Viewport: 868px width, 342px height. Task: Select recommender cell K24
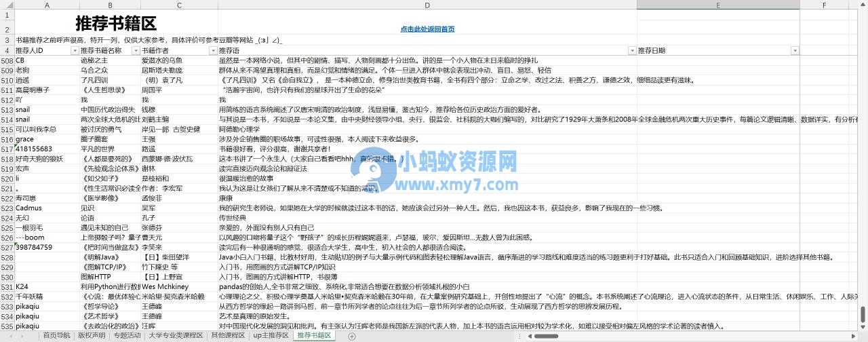pyautogui.click(x=47, y=286)
